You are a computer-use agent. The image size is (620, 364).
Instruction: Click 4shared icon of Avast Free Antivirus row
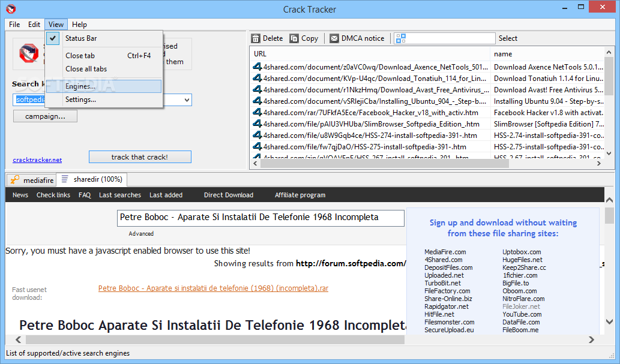(257, 90)
